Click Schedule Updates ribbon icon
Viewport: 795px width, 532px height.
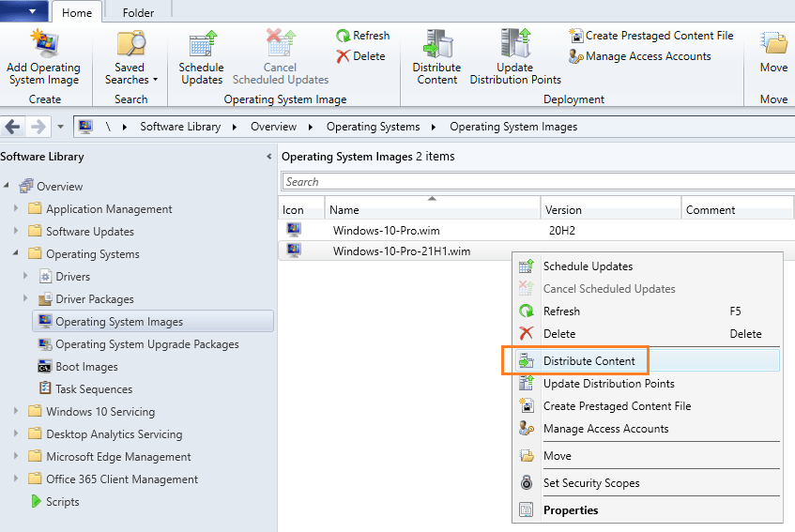(203, 43)
